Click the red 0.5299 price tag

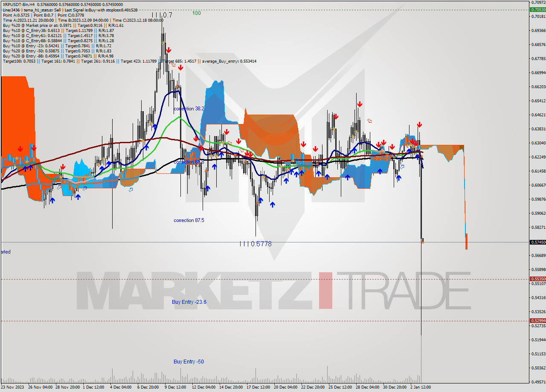538,320
